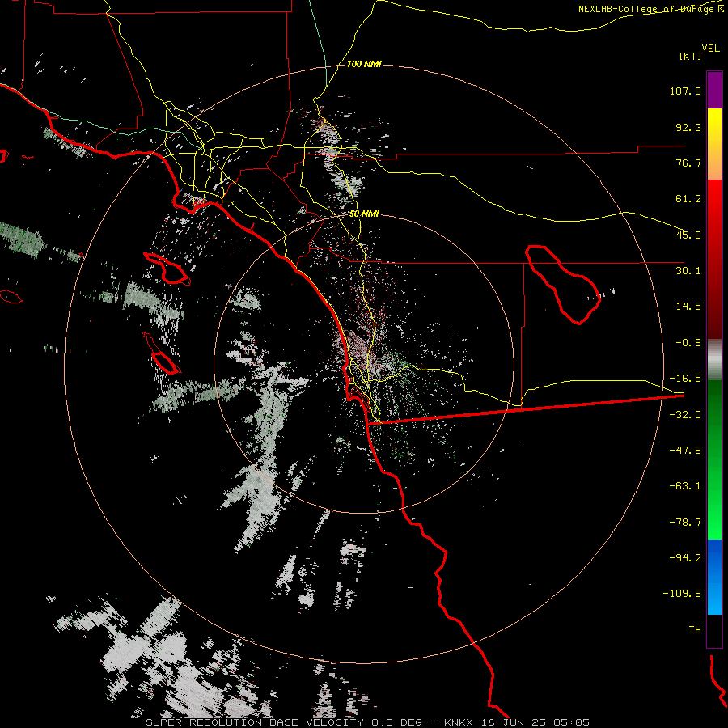Screen dimensions: 728x728
Task: Click the Super-Resolution Base Velocity caption
Action: [368, 722]
